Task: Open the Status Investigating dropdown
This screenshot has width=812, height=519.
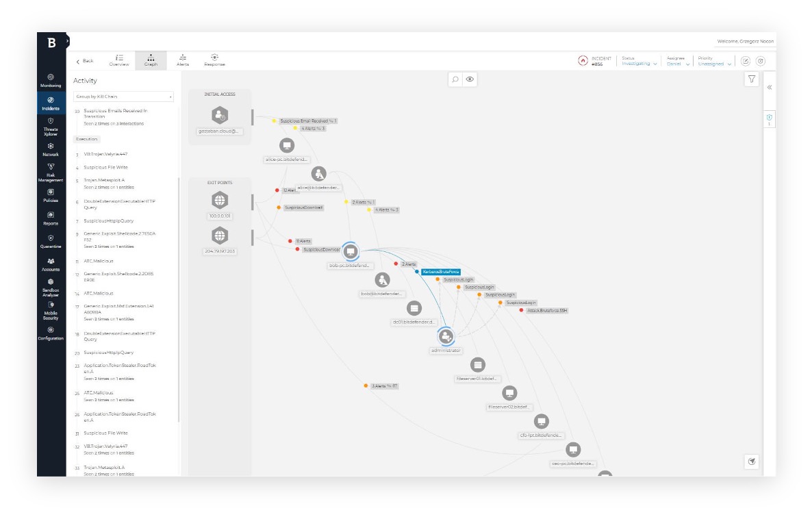Action: (639, 64)
